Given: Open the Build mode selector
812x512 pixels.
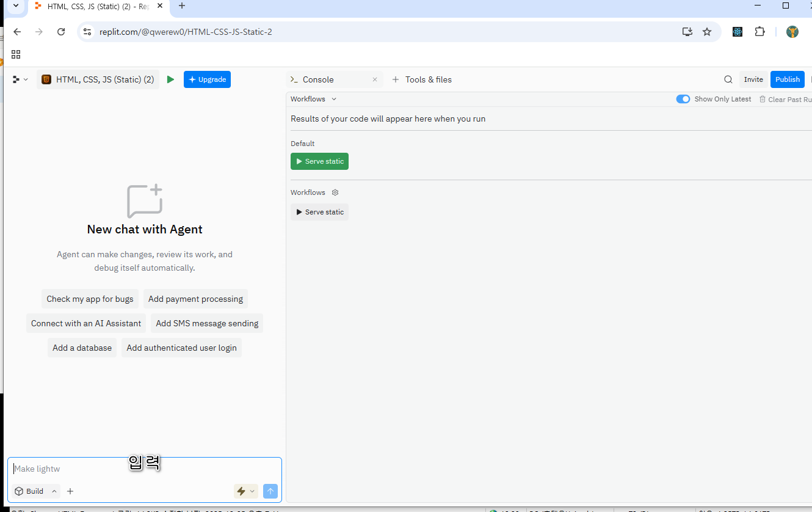Looking at the screenshot, I should point(35,491).
